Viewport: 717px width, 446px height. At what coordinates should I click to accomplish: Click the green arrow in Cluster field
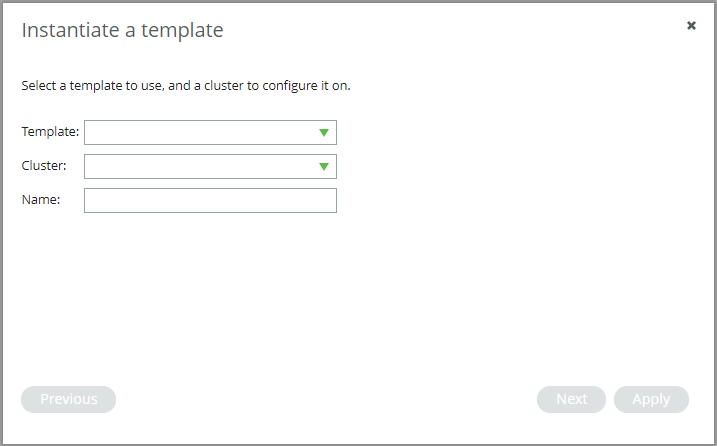pos(324,167)
